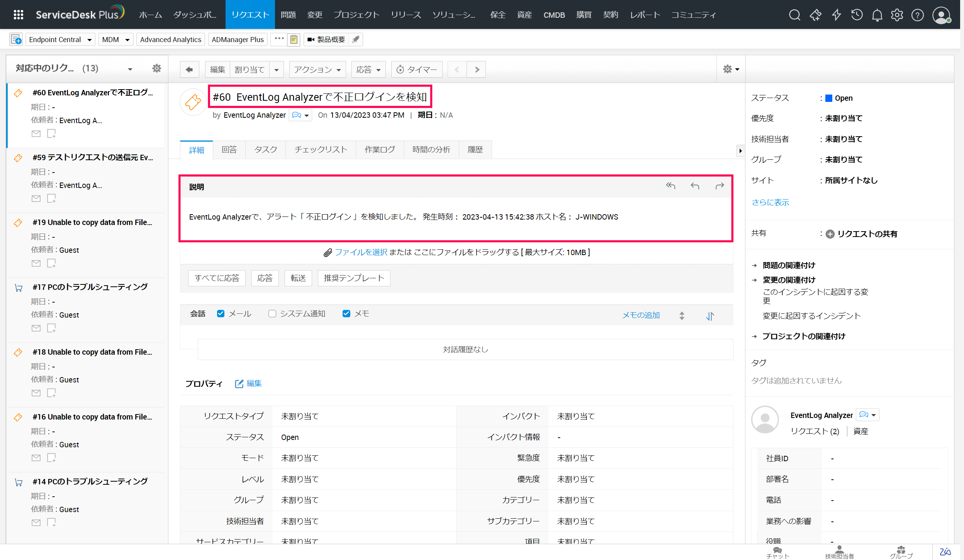Viewport: 964px width, 560px height.
Task: Uncheck the メモ conversation checkbox
Action: click(x=346, y=313)
